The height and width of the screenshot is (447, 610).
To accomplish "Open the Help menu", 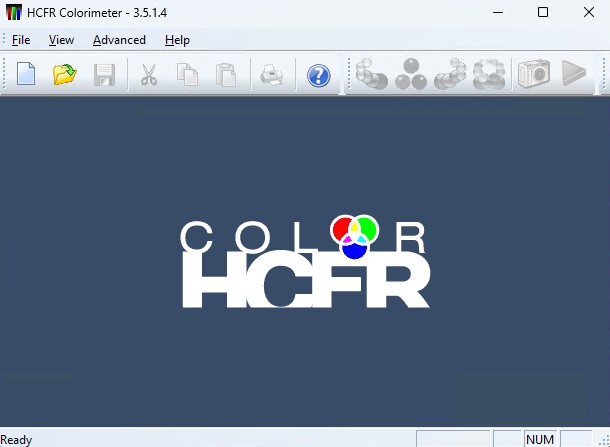I will (177, 40).
